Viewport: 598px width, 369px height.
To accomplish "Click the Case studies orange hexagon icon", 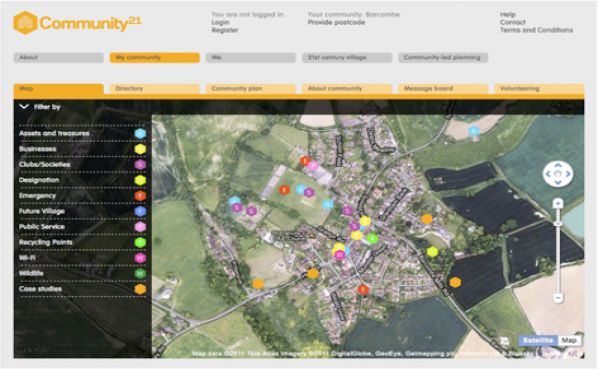I will 140,289.
